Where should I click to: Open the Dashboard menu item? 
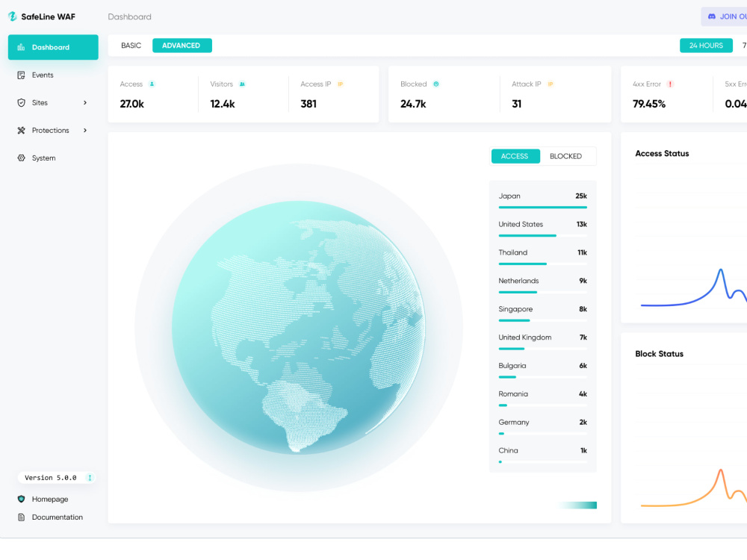[x=53, y=47]
